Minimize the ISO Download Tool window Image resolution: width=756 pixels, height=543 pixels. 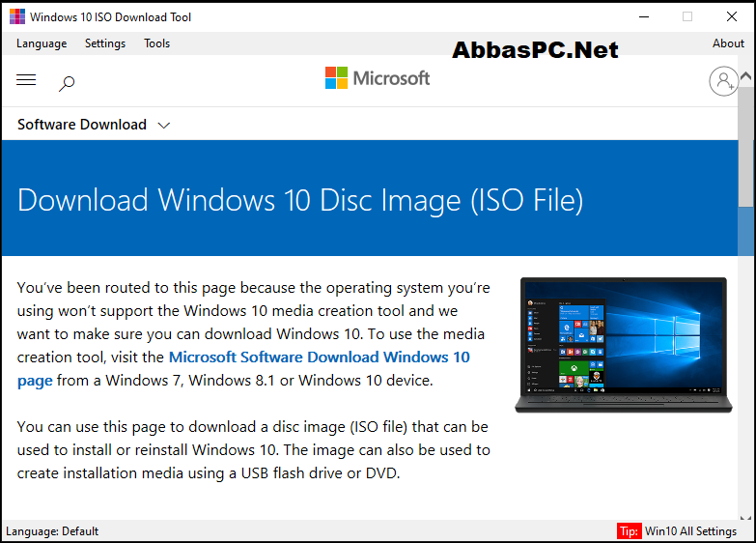[644, 16]
